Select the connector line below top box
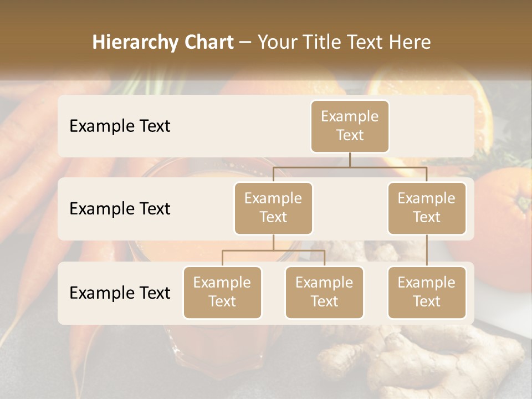The height and width of the screenshot is (399, 532). [350, 160]
